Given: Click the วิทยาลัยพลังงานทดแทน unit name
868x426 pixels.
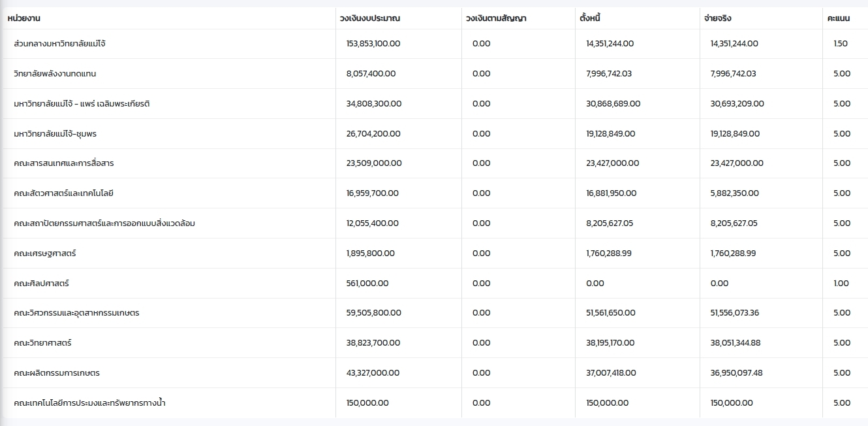Looking at the screenshot, I should point(55,74).
